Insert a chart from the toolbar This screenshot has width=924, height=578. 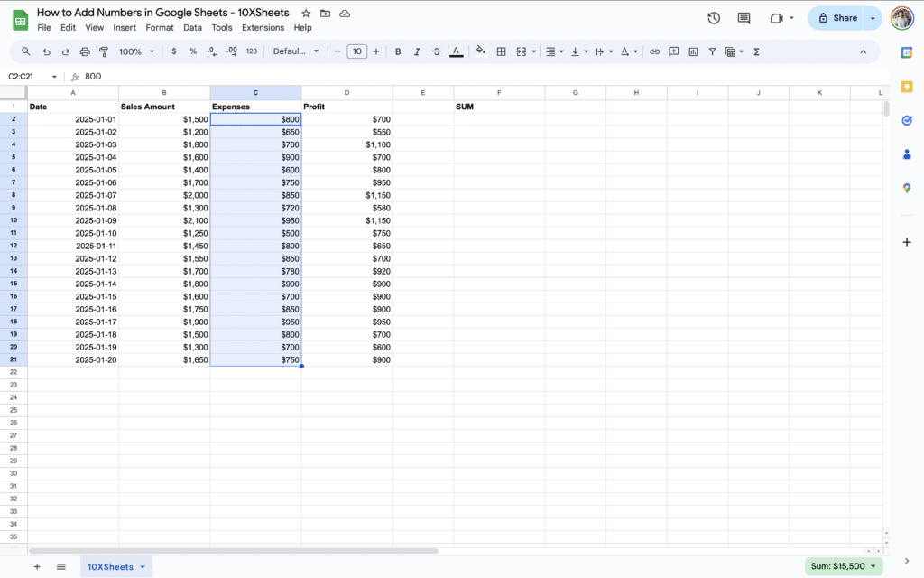695,51
